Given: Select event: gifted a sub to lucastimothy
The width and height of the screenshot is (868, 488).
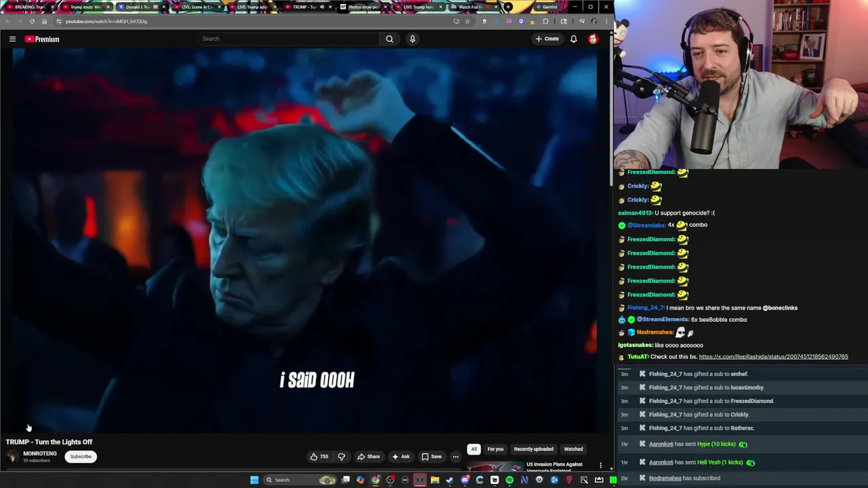Looking at the screenshot, I should click(x=741, y=388).
